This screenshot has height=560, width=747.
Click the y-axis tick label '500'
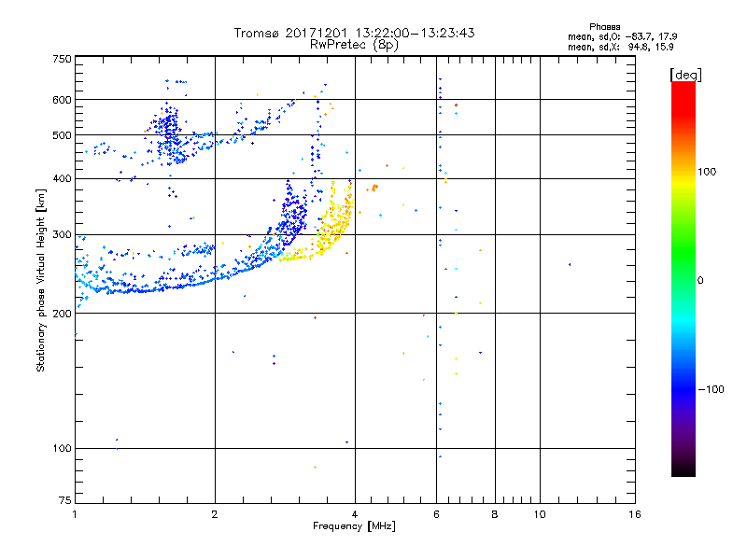tap(62, 135)
